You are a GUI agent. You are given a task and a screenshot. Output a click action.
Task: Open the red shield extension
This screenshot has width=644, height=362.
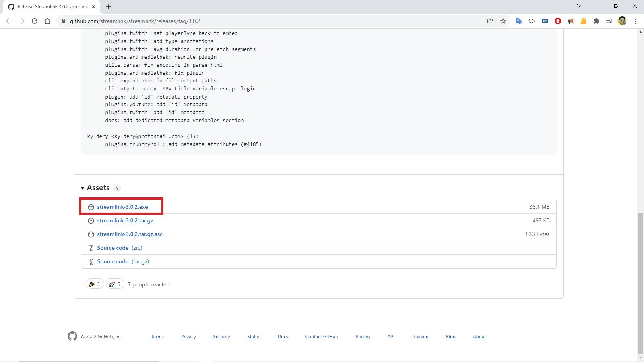click(x=558, y=21)
